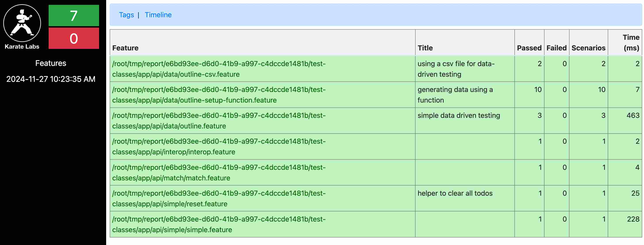Open the outline-setup-function.feature report link
Screen dimensions: 644x245
[x=218, y=95]
